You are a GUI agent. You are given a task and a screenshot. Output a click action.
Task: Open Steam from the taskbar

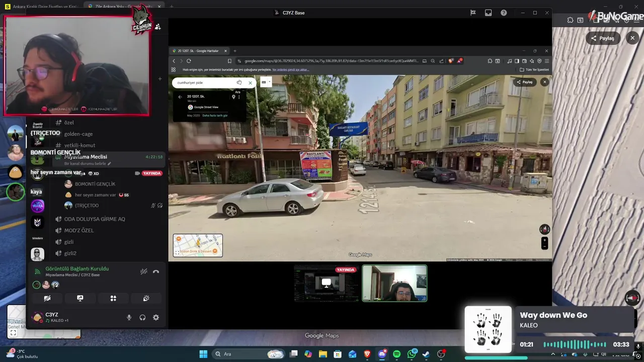click(426, 354)
